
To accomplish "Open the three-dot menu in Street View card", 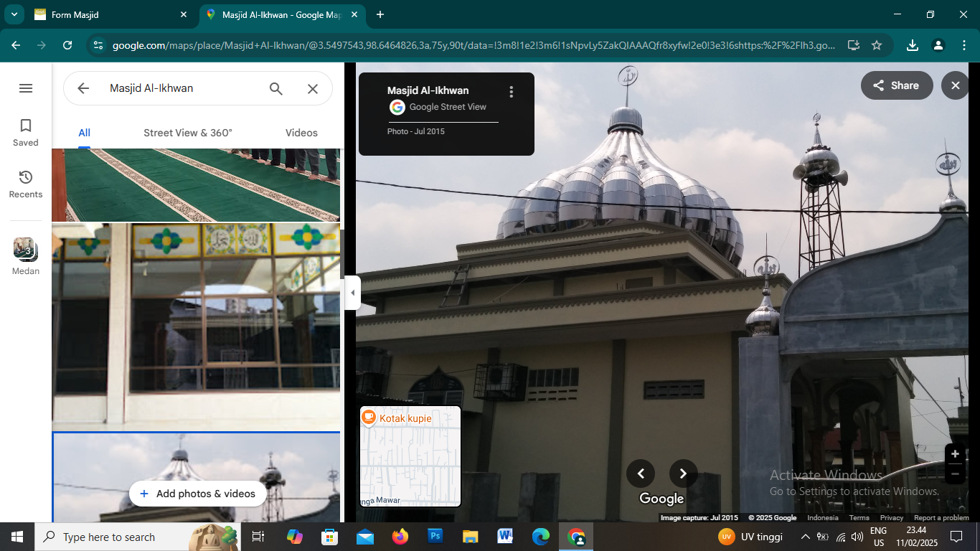I will click(512, 92).
